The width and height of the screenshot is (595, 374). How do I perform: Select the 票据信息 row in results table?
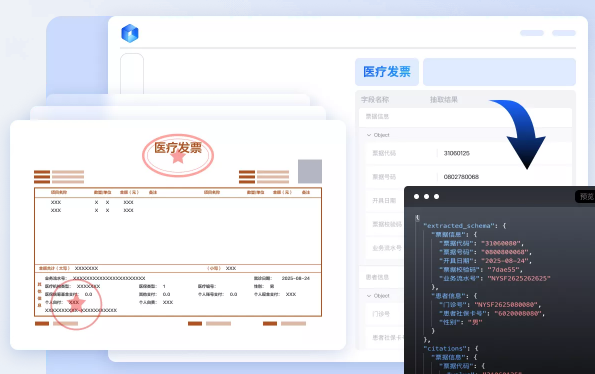click(x=465, y=117)
